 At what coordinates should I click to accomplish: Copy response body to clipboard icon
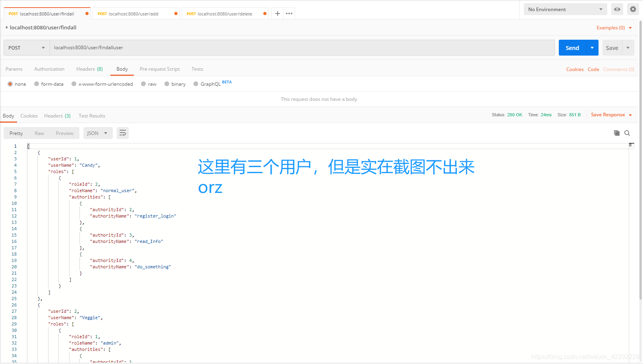(x=617, y=133)
